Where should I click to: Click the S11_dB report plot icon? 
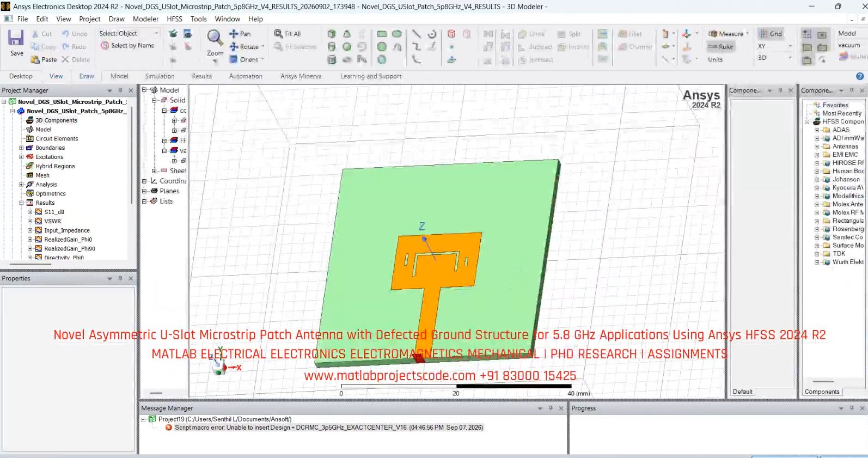point(39,212)
